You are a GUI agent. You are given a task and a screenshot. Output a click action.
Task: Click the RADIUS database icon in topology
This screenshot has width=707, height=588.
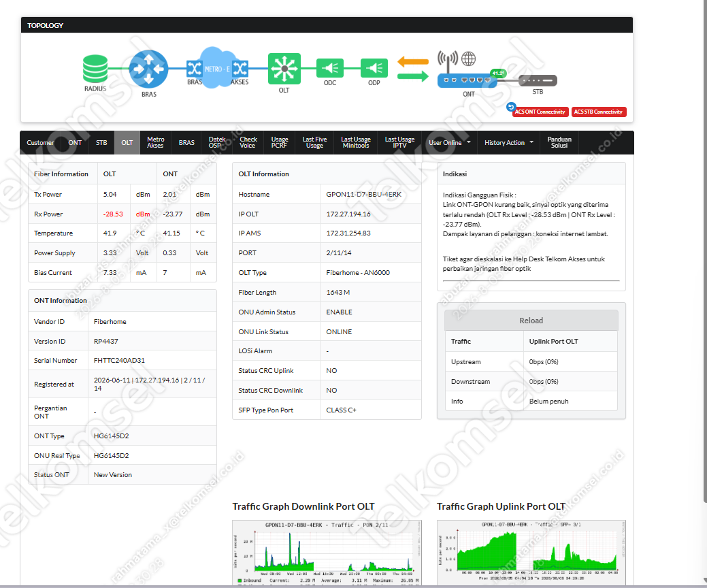tap(95, 69)
